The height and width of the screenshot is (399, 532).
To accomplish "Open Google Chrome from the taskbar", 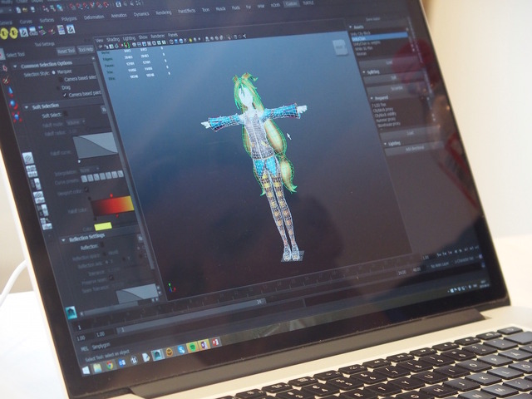I will [110, 366].
